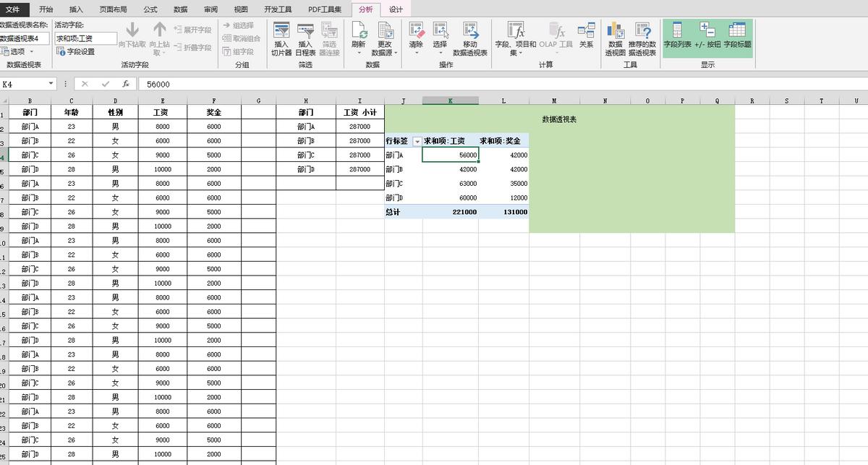This screenshot has width=868, height=465.
Task: Click the confirm checkmark in formula bar
Action: point(106,84)
